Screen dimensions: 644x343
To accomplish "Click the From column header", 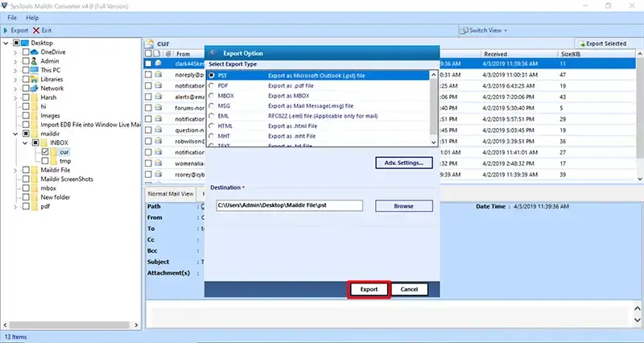I will [184, 54].
